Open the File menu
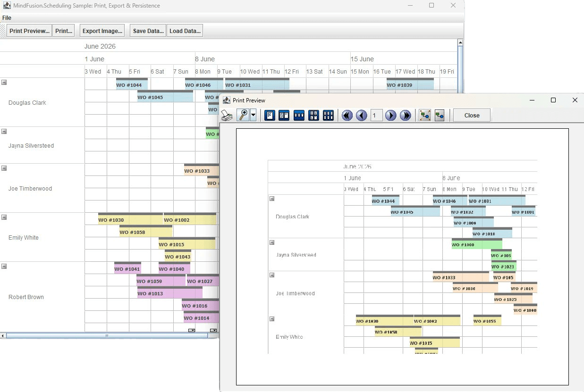The width and height of the screenshot is (584, 392). pyautogui.click(x=7, y=18)
